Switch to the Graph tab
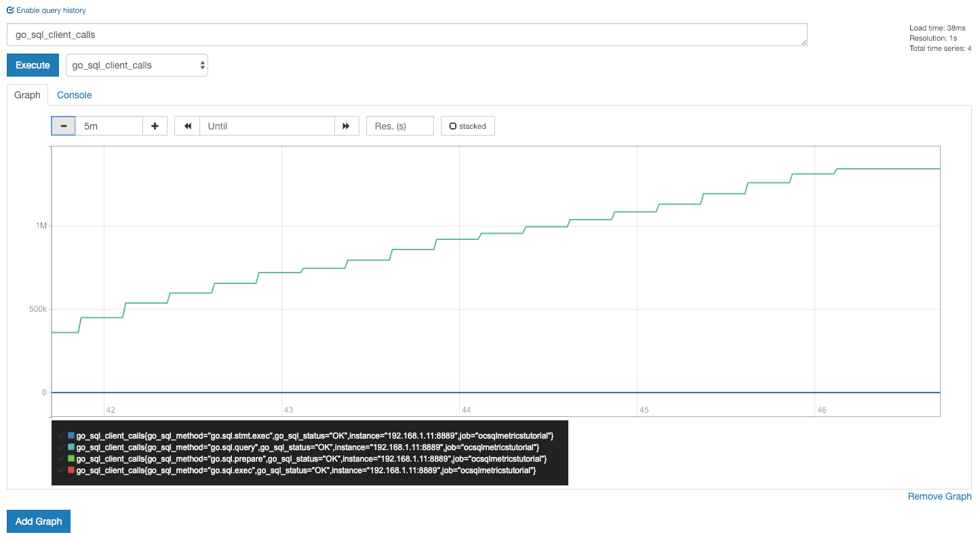 pyautogui.click(x=27, y=95)
